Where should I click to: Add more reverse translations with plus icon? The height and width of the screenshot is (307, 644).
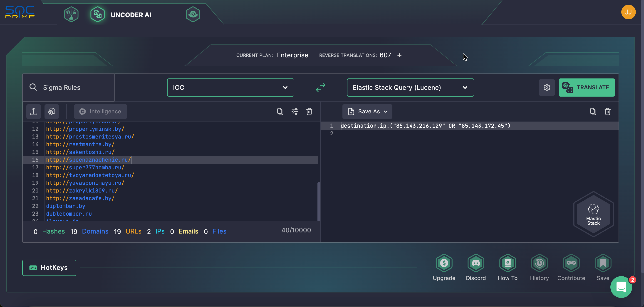point(399,55)
